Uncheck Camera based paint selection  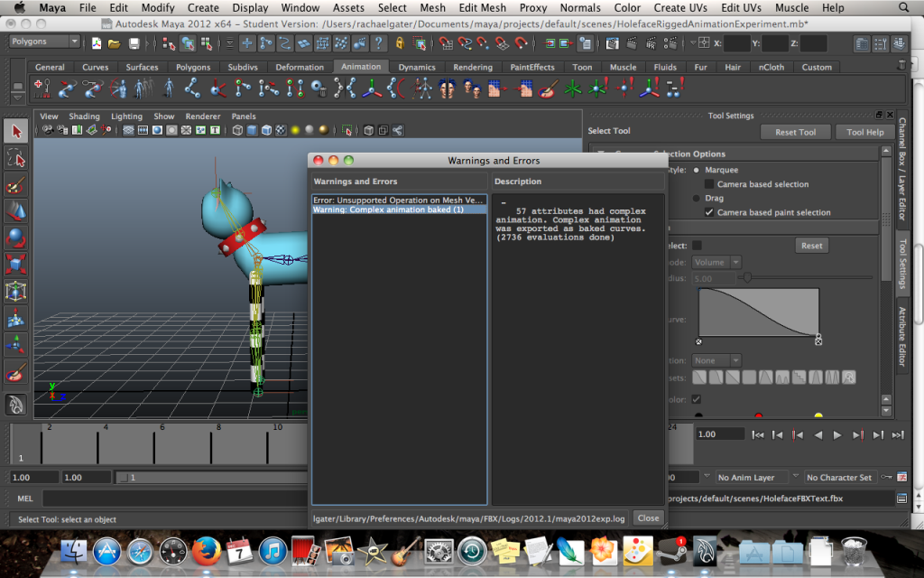tap(709, 212)
